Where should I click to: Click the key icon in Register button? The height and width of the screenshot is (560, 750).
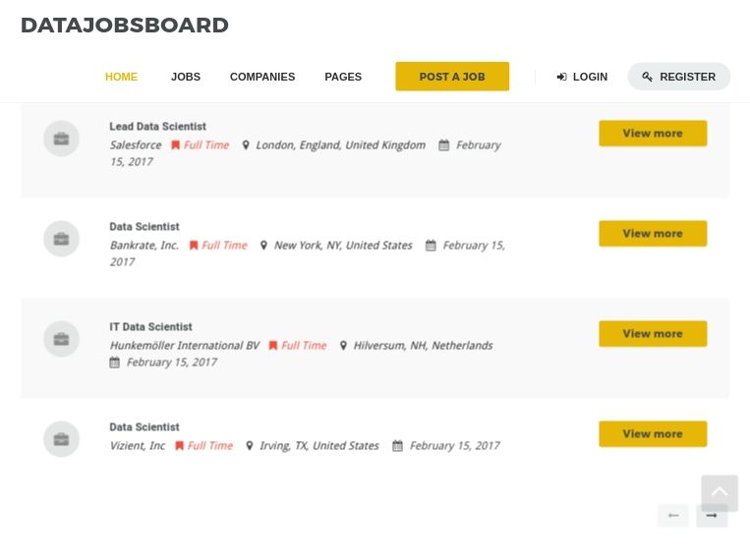pyautogui.click(x=647, y=77)
